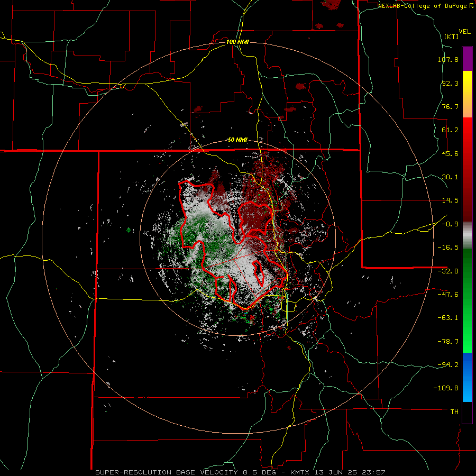Select the 61.2 scale value
The height and width of the screenshot is (476, 476).
tap(450, 130)
